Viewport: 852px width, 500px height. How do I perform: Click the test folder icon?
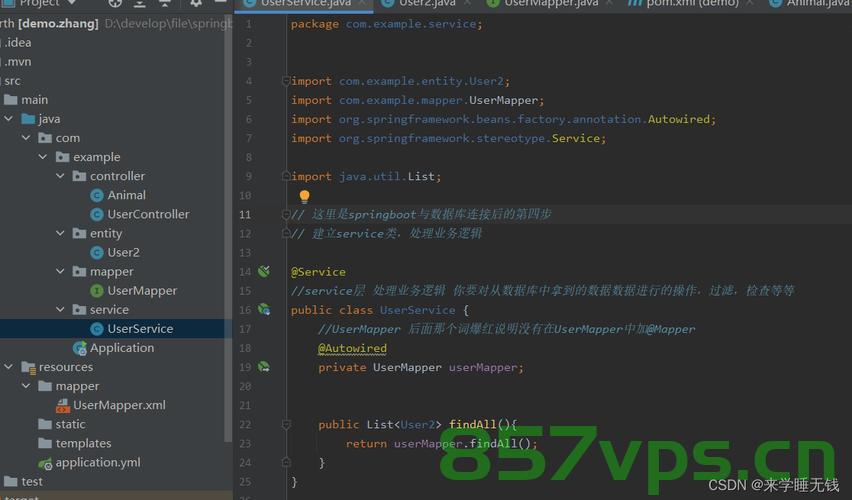(x=11, y=481)
